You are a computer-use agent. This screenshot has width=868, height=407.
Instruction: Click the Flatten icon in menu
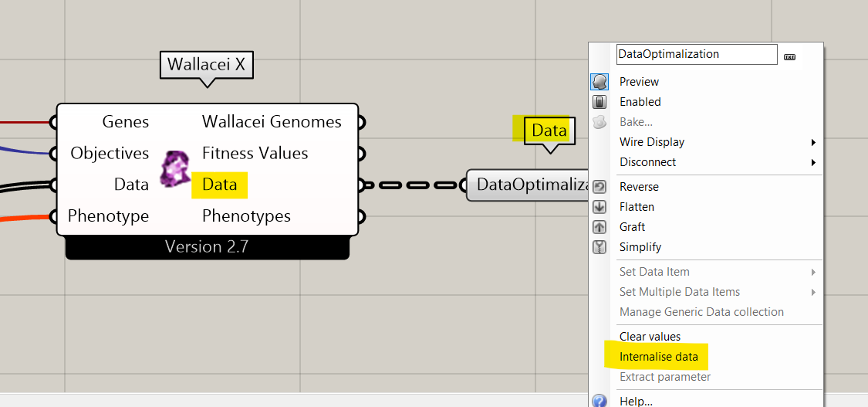click(600, 207)
